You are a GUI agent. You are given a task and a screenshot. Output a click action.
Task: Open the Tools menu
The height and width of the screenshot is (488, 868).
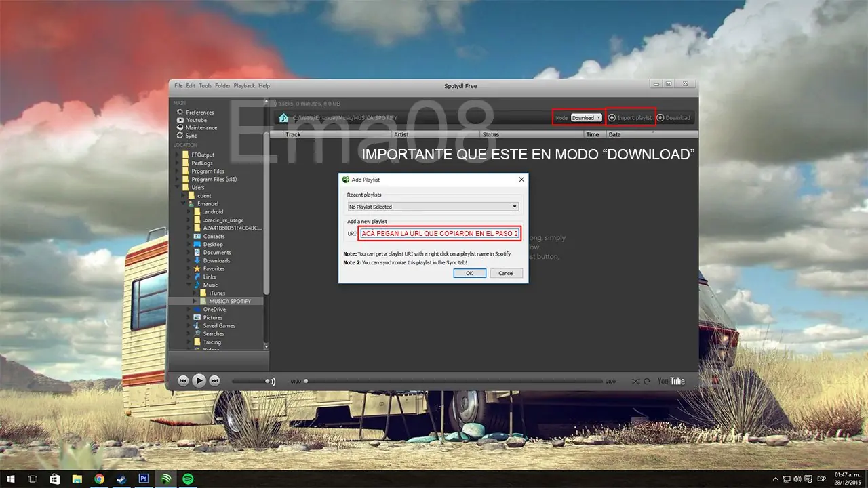(x=205, y=85)
